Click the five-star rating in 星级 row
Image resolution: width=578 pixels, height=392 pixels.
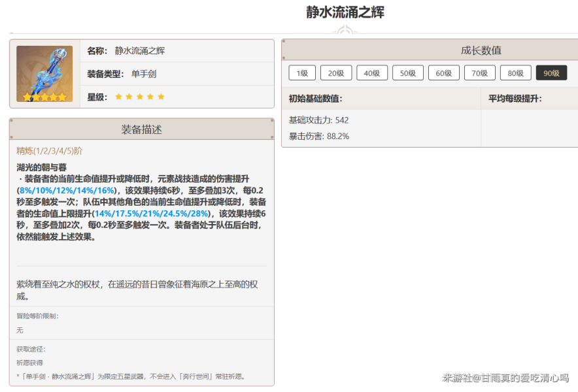(x=140, y=97)
